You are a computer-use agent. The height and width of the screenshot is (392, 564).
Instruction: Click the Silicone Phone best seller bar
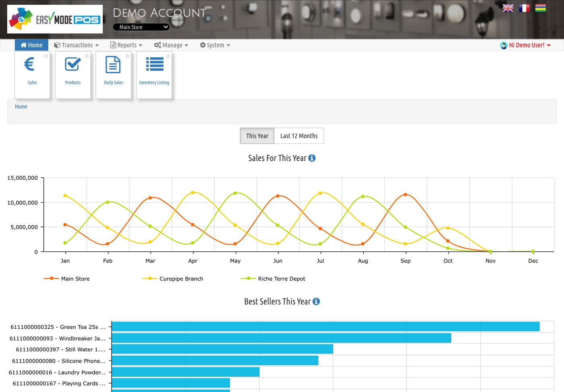tap(215, 361)
